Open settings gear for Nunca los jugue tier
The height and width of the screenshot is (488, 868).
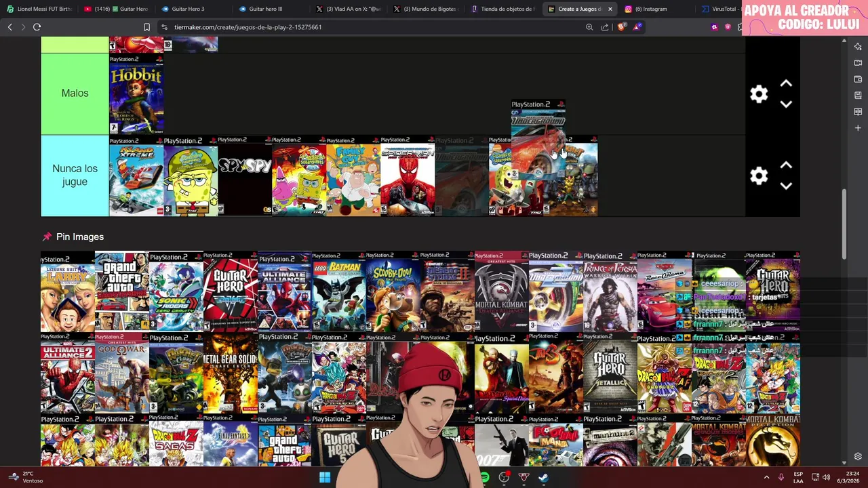pos(759,176)
